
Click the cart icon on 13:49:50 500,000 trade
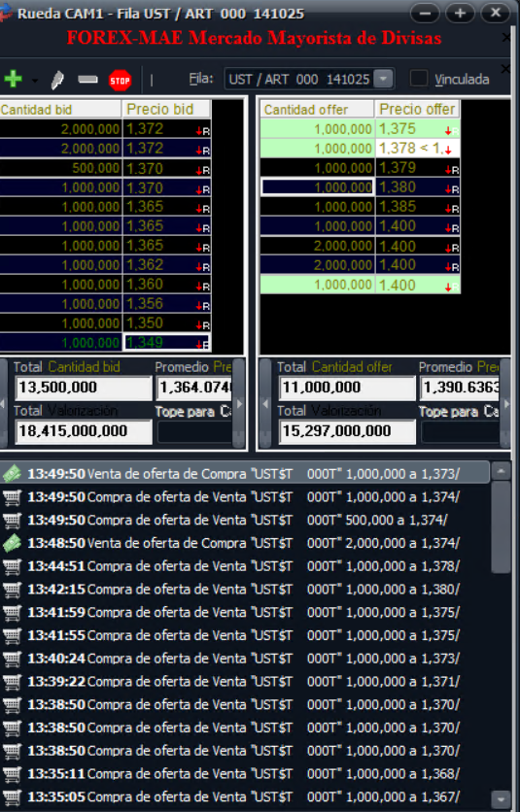(x=12, y=520)
